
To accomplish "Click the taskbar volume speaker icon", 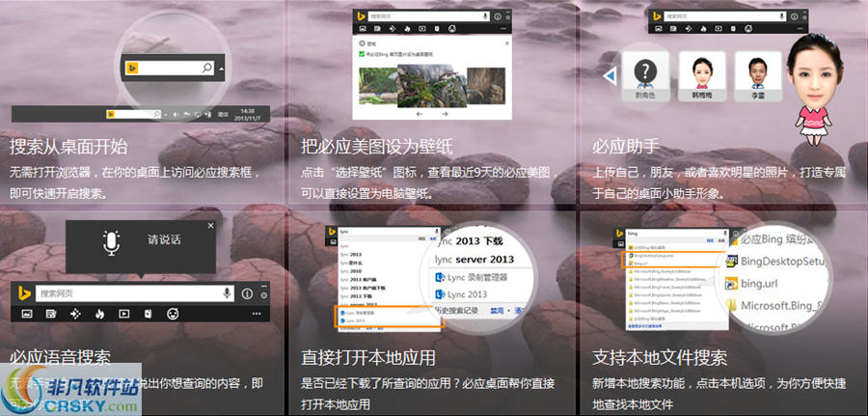I will tap(176, 115).
